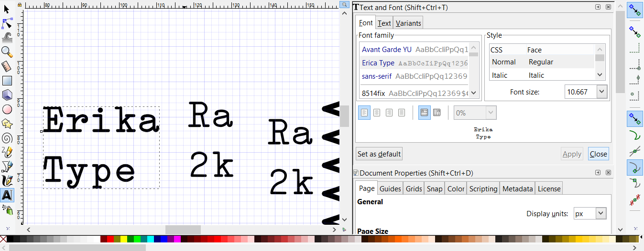Select the Node editing tool
The width and height of the screenshot is (644, 251).
pyautogui.click(x=7, y=23)
